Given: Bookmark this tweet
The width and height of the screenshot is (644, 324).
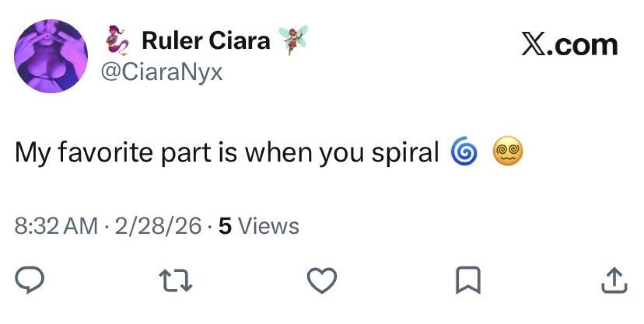Looking at the screenshot, I should (469, 280).
